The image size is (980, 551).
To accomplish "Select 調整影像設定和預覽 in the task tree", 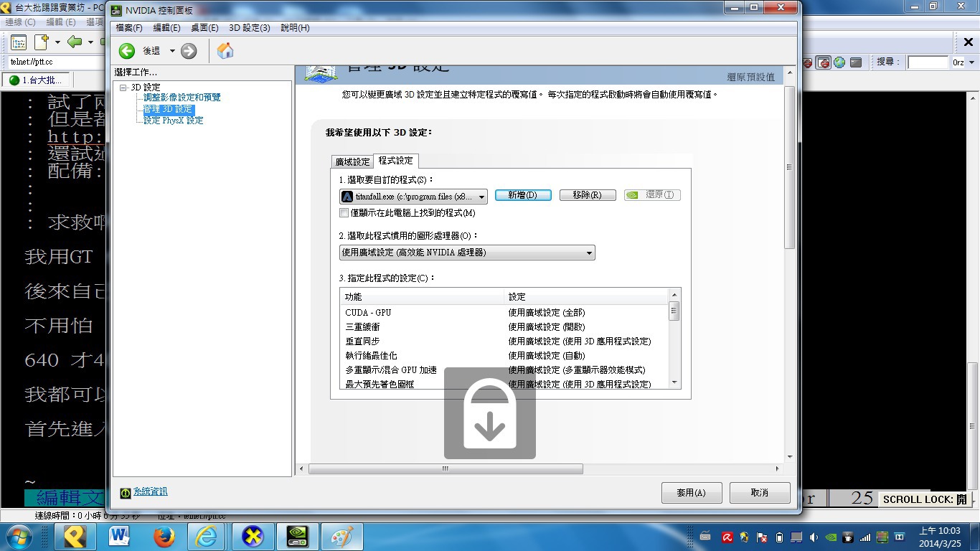I will click(182, 97).
